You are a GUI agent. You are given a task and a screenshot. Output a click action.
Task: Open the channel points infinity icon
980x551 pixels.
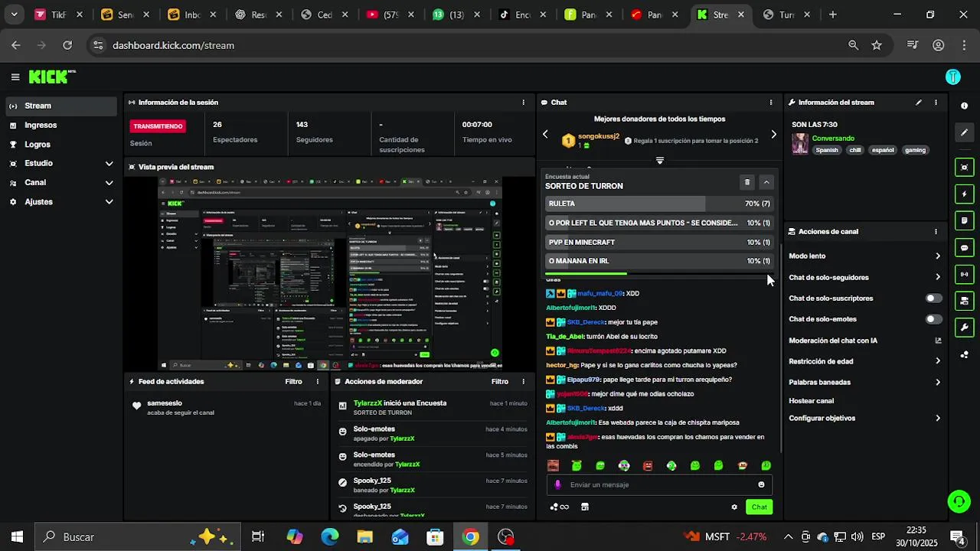pyautogui.click(x=560, y=507)
